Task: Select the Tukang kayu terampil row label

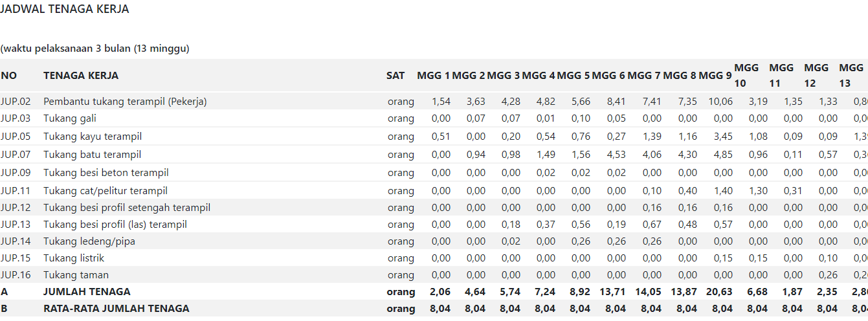Action: click(x=93, y=137)
